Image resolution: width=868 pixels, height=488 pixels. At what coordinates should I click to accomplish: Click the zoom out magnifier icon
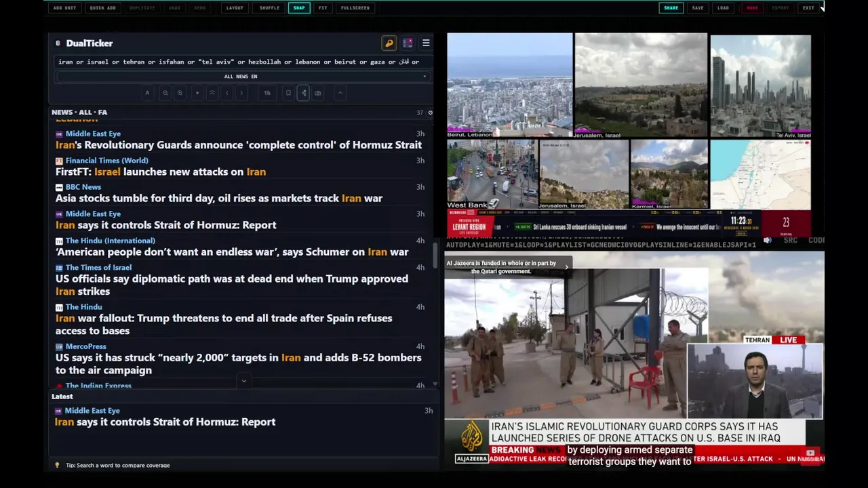pyautogui.click(x=165, y=93)
